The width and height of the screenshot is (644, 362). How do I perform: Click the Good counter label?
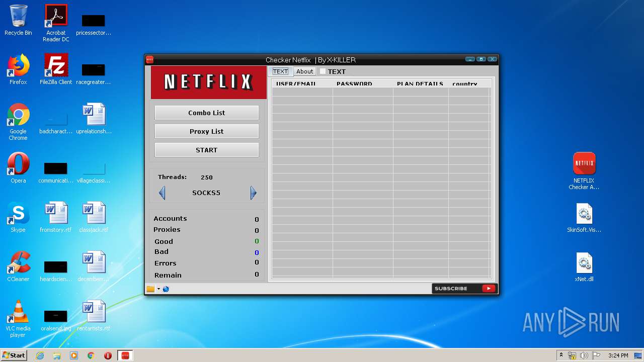164,242
